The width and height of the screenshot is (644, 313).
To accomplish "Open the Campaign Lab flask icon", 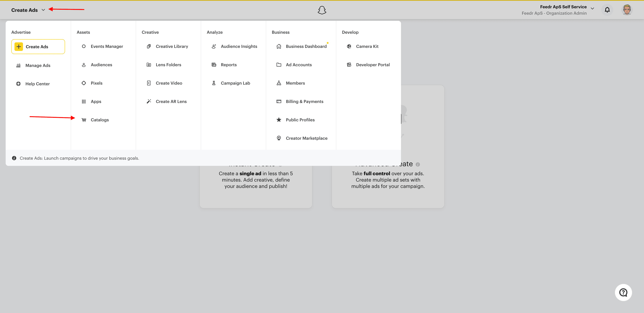I will [214, 83].
